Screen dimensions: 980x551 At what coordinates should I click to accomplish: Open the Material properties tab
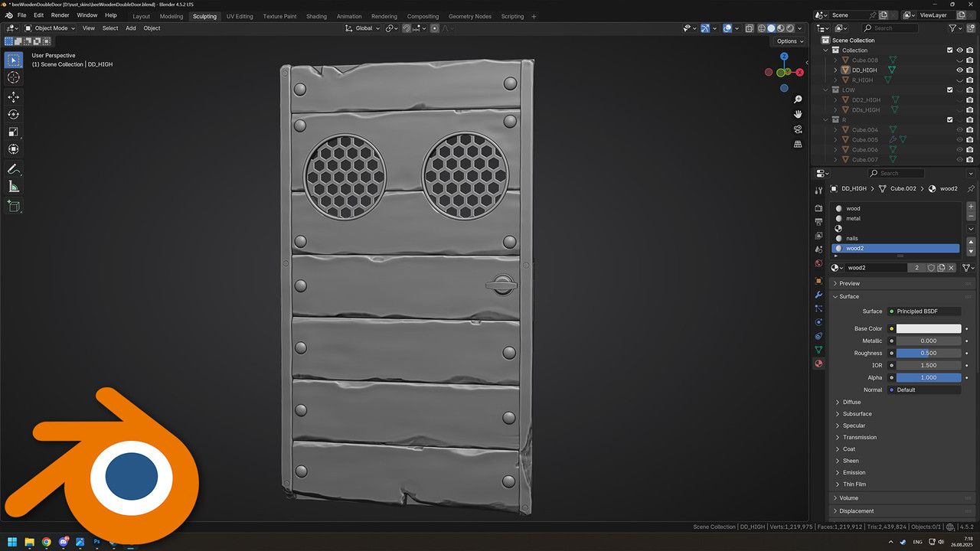click(818, 364)
